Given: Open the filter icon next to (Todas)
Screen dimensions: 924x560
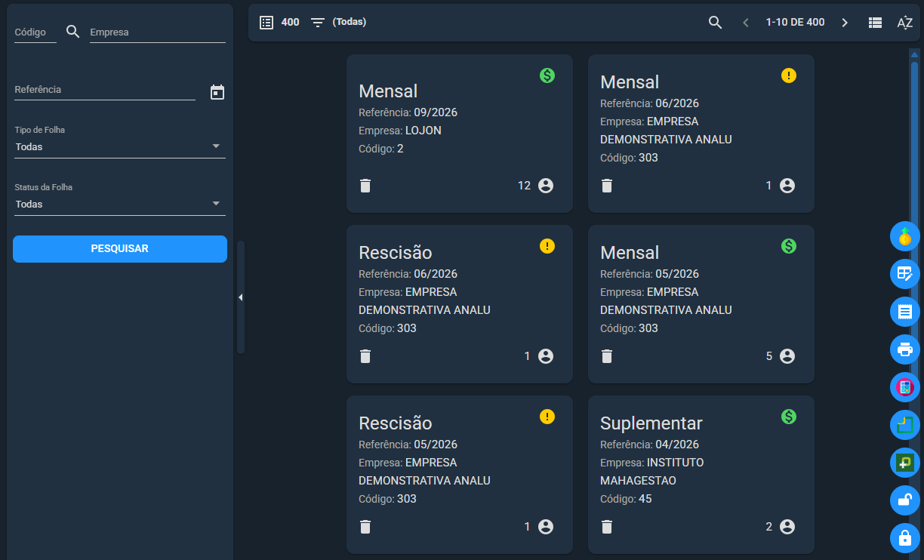Looking at the screenshot, I should pos(318,23).
